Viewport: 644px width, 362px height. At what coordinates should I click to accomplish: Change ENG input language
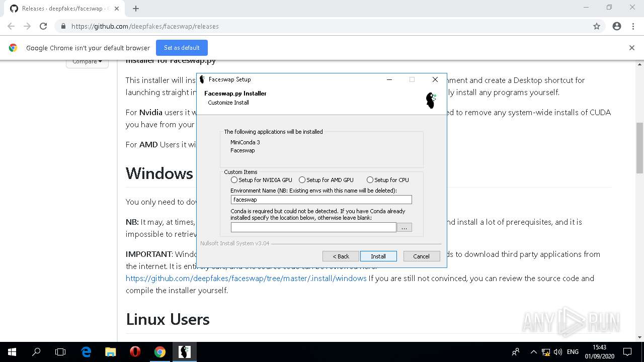pyautogui.click(x=573, y=352)
